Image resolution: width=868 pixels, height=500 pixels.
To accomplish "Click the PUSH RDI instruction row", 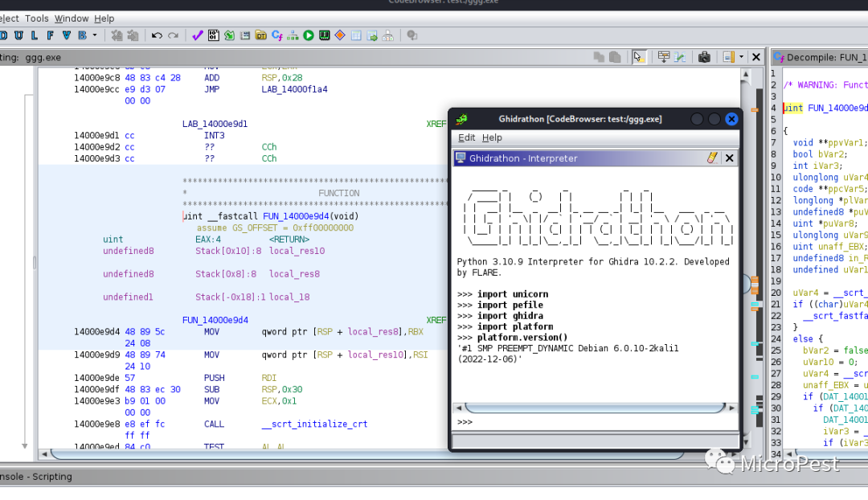I will tap(241, 378).
